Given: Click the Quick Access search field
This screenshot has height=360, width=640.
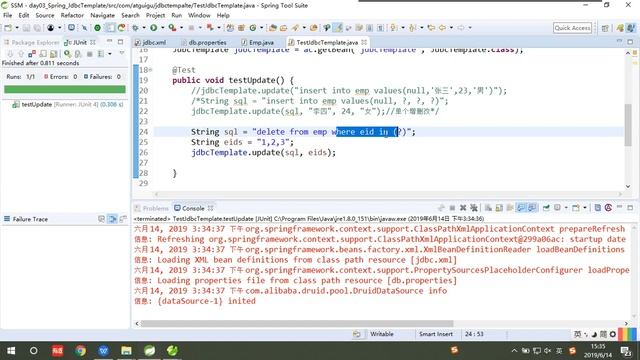Looking at the screenshot, I should [x=572, y=28].
